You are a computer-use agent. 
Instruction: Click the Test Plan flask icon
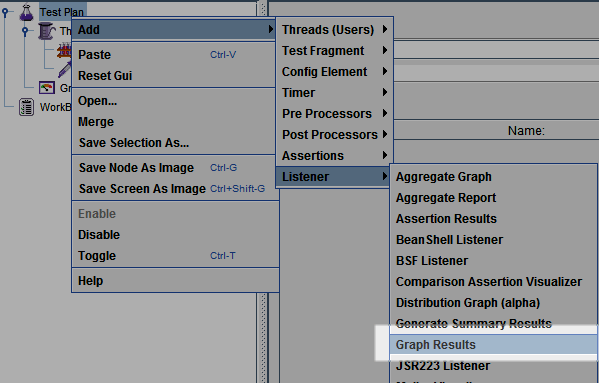tap(26, 12)
